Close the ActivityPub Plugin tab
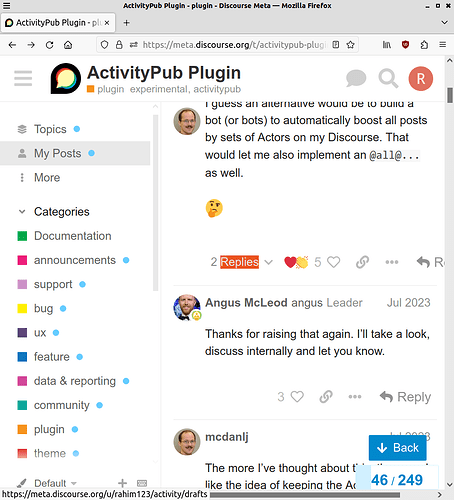Screen dimensions: 454x500 pyautogui.click(x=107, y=23)
